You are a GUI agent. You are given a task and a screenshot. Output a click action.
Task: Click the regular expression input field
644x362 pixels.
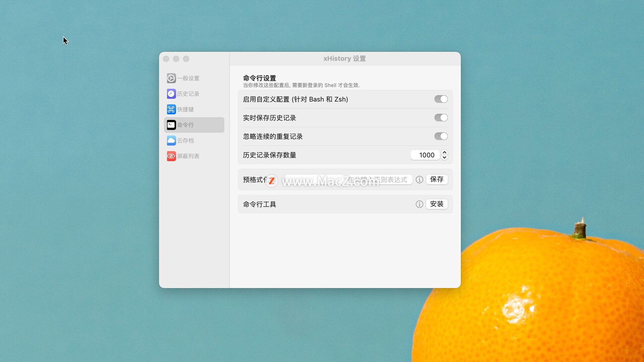tap(349, 180)
